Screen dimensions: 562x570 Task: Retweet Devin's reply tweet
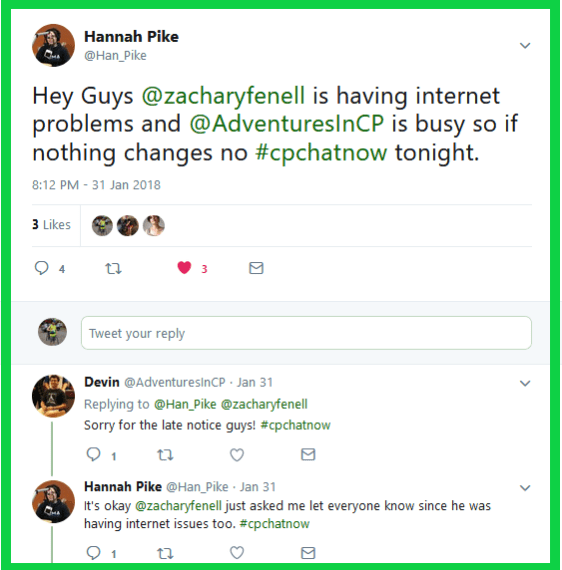point(165,455)
